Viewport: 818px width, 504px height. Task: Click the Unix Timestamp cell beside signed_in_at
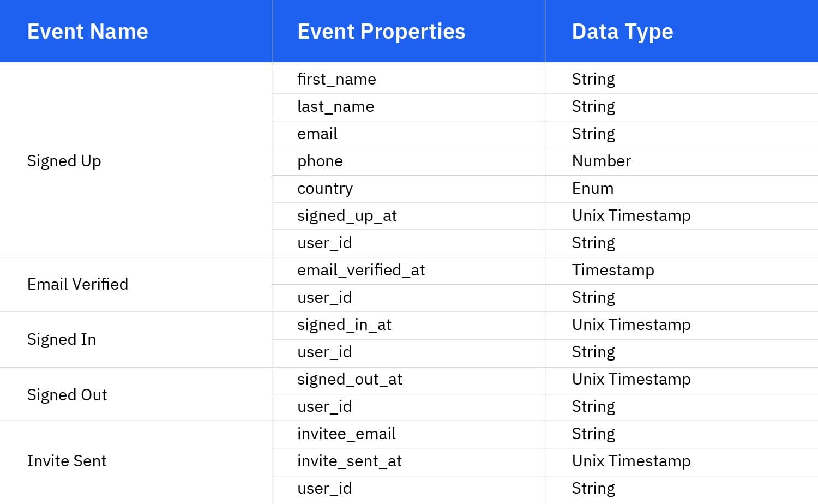pos(631,325)
